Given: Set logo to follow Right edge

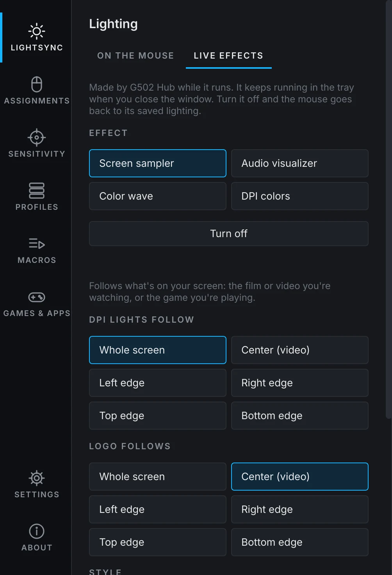Looking at the screenshot, I should (300, 509).
